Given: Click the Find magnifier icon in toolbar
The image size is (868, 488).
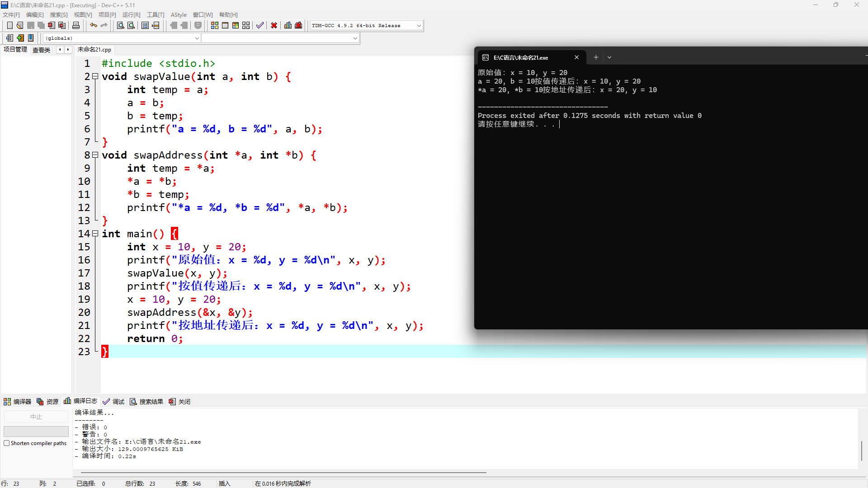Looking at the screenshot, I should [120, 25].
